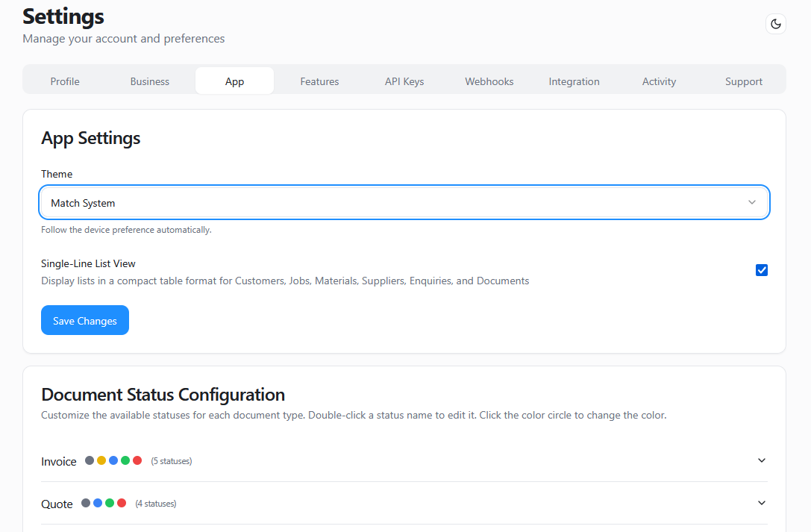
Task: Switch to the Webhooks tab
Action: pos(489,81)
